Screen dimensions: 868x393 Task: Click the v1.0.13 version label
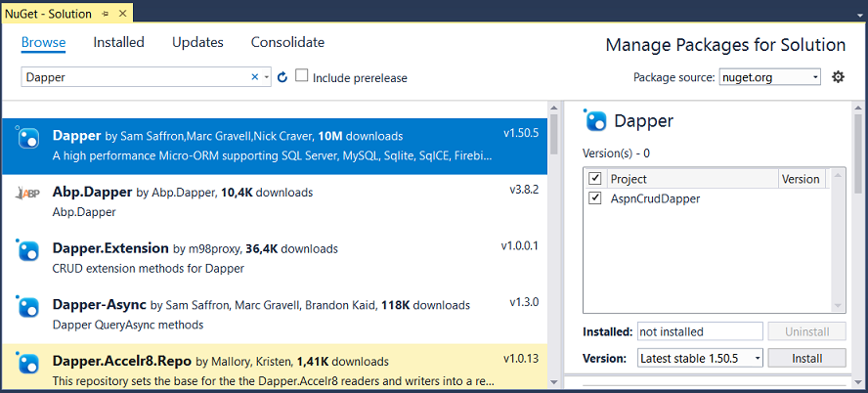521,358
